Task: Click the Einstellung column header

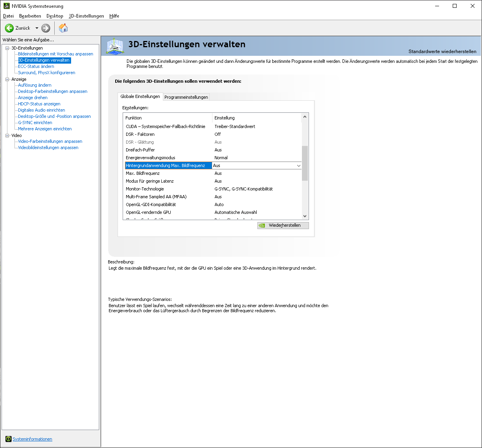Action: [x=257, y=118]
